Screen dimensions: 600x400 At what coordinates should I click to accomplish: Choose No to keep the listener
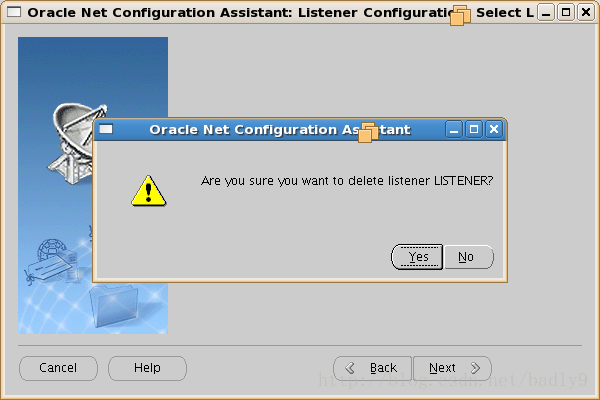[x=469, y=257]
